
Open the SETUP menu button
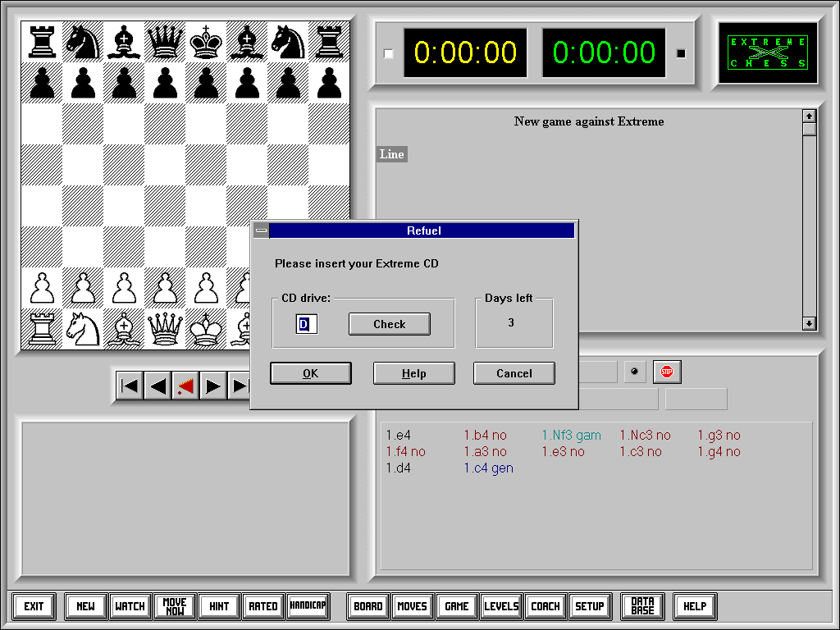(589, 606)
